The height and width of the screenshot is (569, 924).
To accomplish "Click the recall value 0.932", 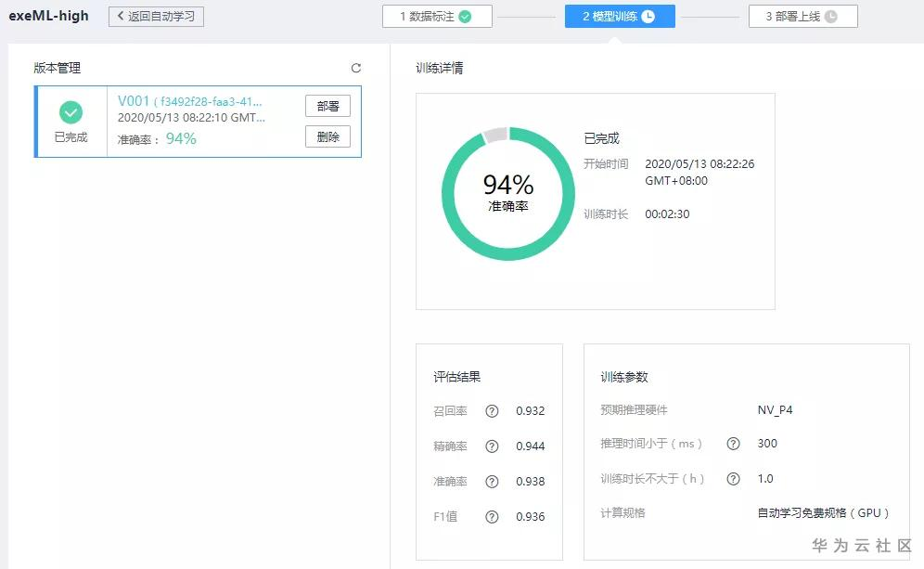I will click(531, 411).
